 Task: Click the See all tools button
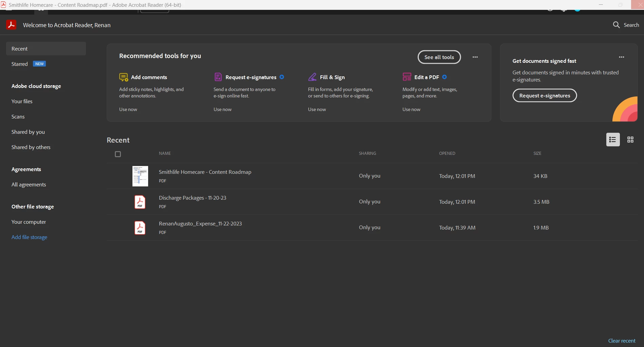tap(439, 57)
